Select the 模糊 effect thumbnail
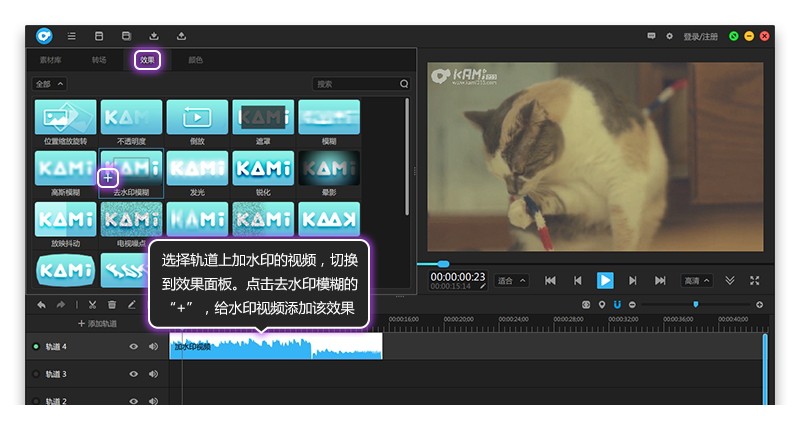The height and width of the screenshot is (421, 800). 329,117
